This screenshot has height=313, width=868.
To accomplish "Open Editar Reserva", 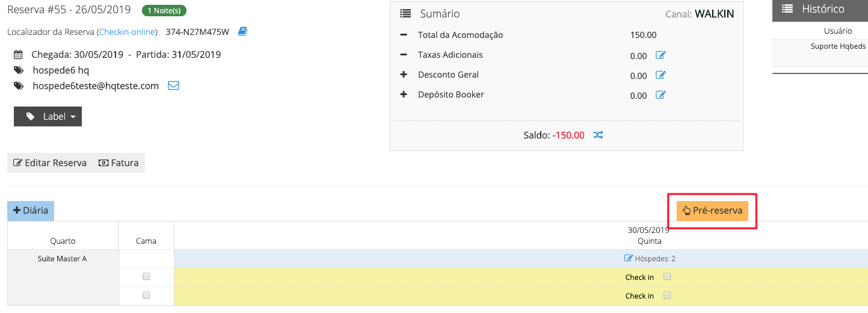I will 50,163.
